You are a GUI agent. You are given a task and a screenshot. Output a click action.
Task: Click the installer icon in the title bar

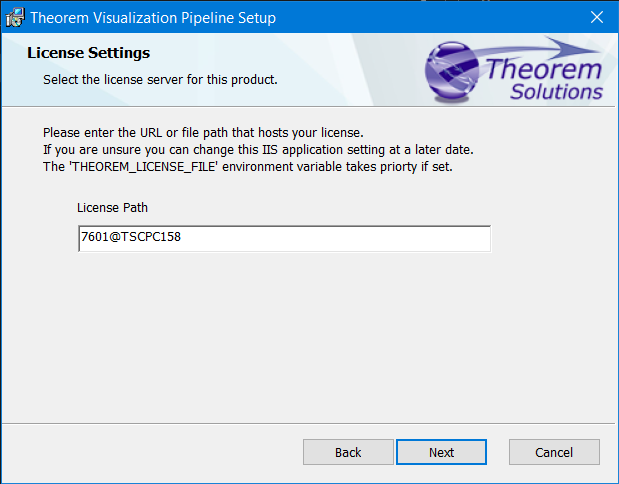[x=15, y=17]
